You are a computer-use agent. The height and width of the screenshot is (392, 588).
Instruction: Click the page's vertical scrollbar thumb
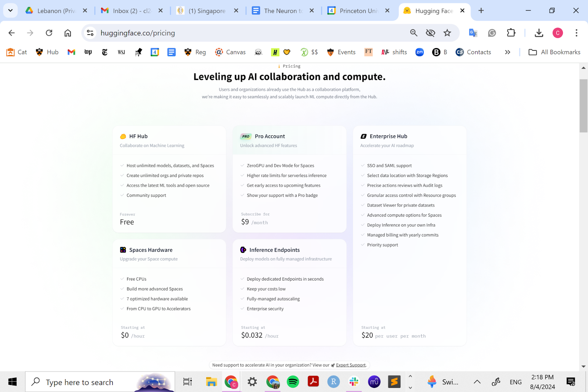584,106
